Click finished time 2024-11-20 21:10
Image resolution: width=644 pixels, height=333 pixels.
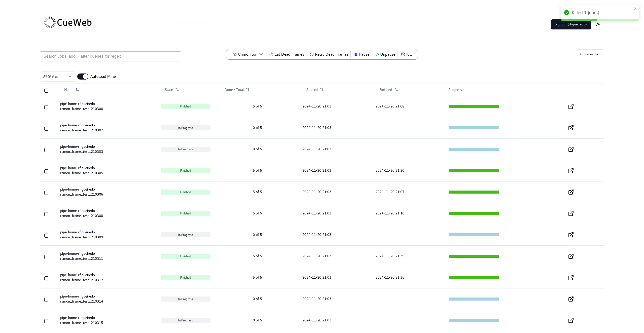[390, 213]
